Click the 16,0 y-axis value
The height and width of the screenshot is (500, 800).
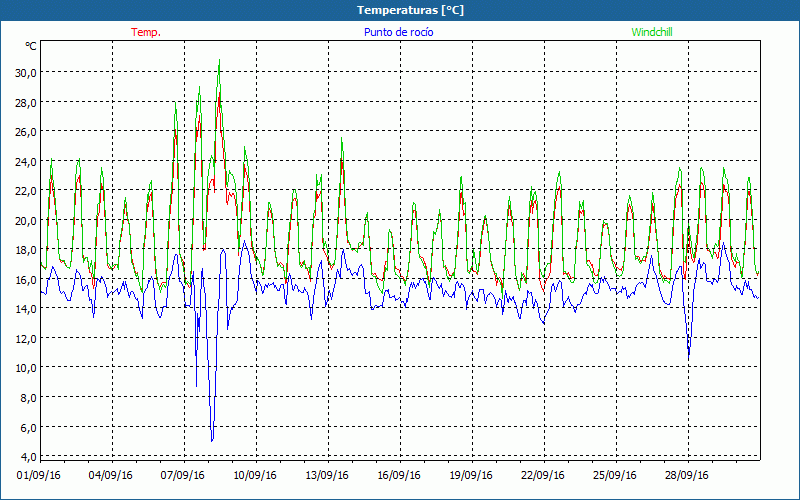pos(26,280)
